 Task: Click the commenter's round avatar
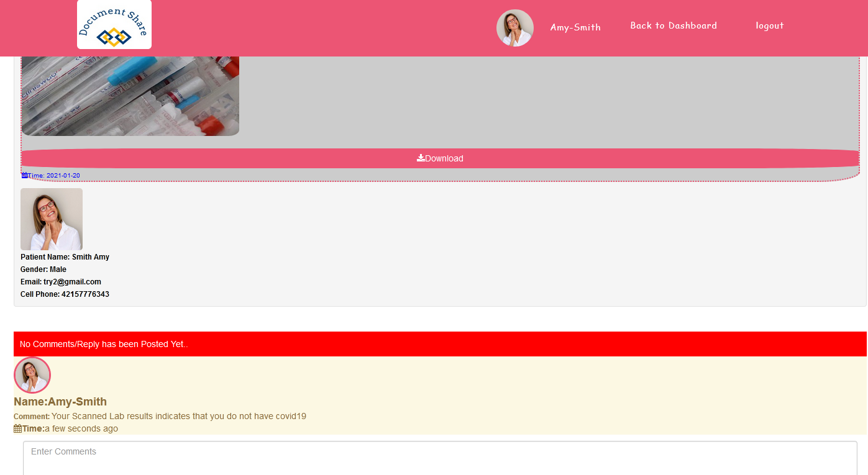32,375
